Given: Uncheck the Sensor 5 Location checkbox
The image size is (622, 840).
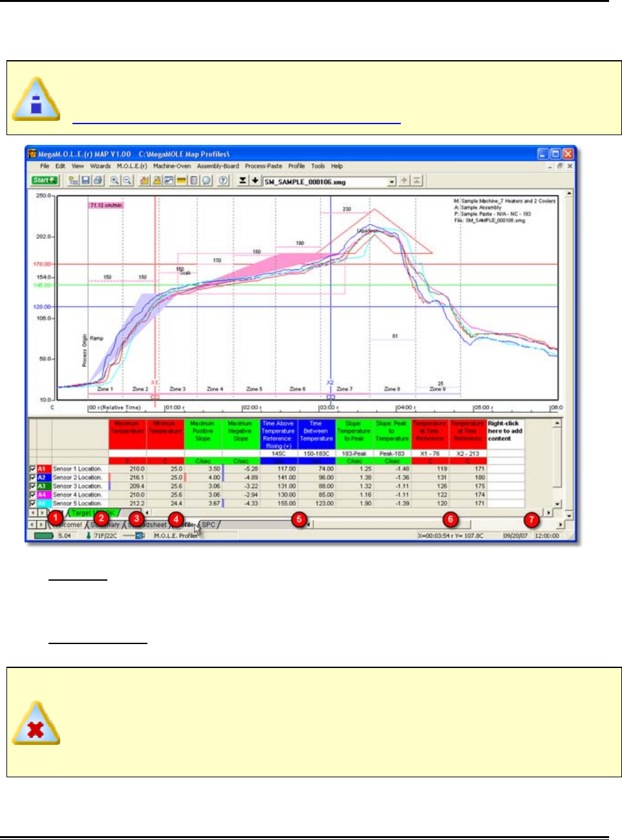Looking at the screenshot, I should [33, 503].
